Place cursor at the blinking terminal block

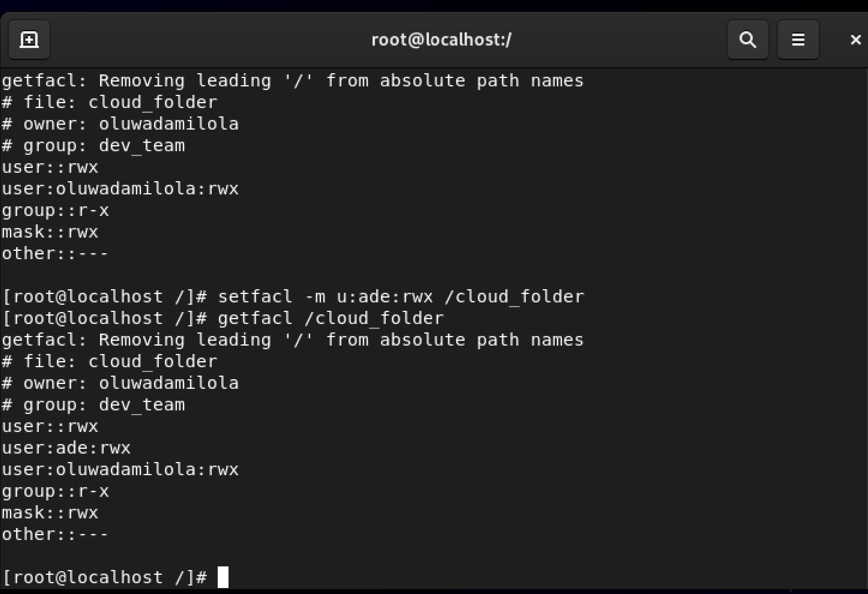point(223,577)
